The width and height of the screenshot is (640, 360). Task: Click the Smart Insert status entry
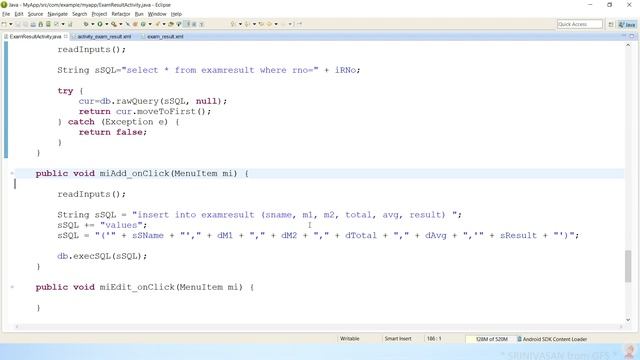click(398, 339)
